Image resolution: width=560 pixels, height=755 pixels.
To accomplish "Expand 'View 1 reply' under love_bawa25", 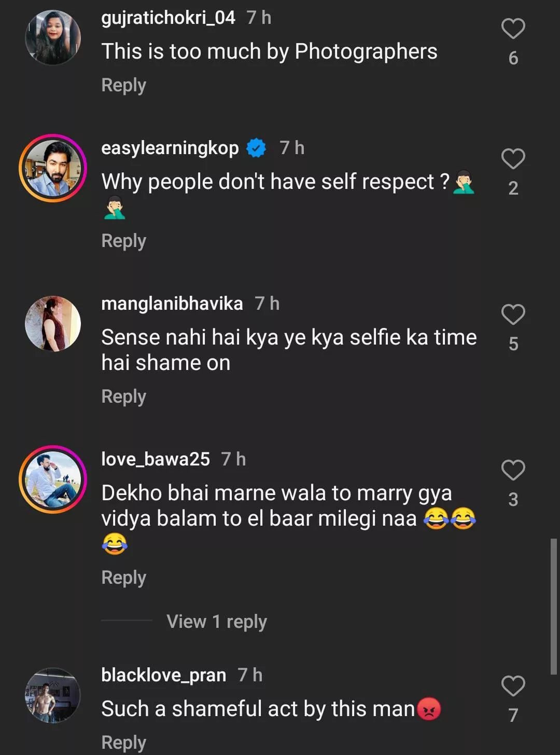I will [216, 621].
